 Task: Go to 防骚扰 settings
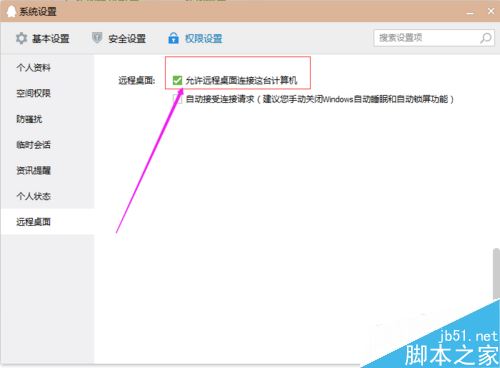(x=47, y=119)
